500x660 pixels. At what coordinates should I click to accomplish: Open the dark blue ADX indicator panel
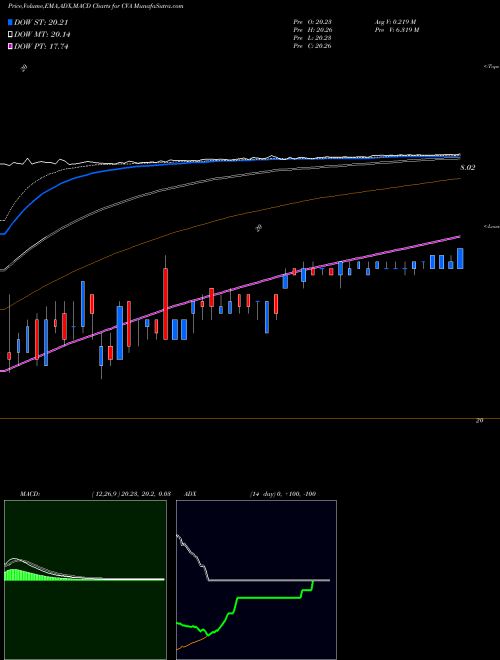click(x=256, y=580)
